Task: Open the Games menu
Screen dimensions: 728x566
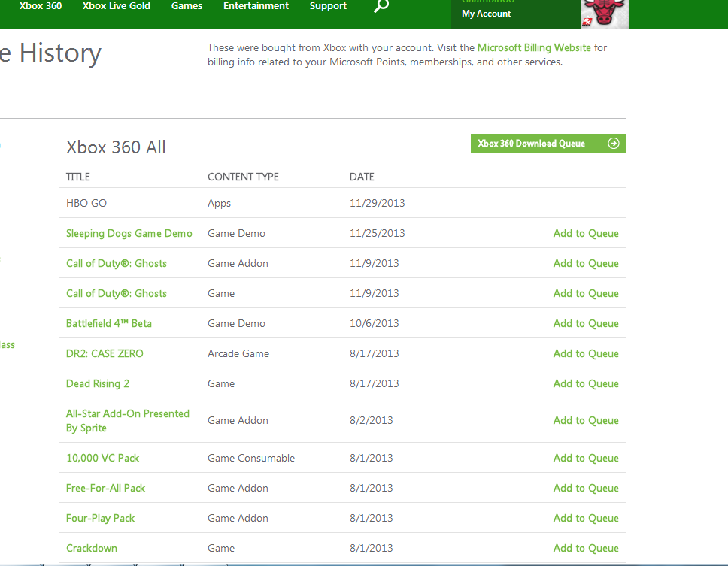Action: (x=187, y=6)
